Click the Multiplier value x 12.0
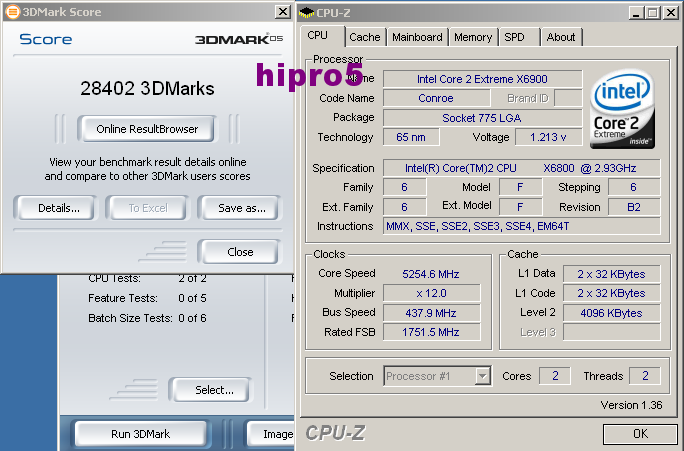 (431, 293)
